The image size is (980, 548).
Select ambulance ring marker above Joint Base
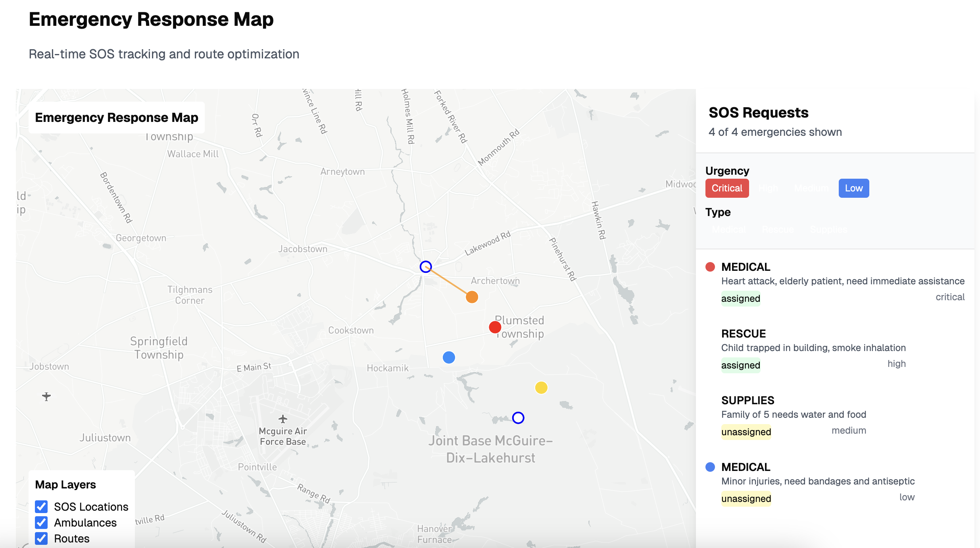tap(518, 418)
